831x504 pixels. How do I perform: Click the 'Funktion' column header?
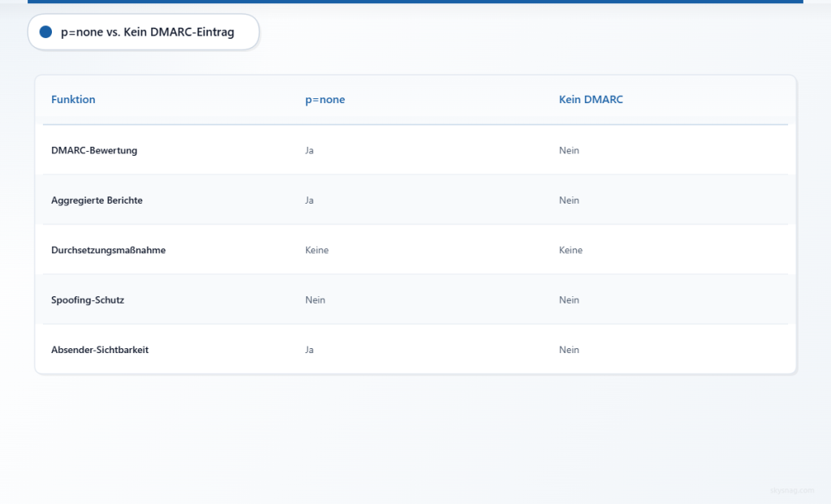(x=73, y=100)
